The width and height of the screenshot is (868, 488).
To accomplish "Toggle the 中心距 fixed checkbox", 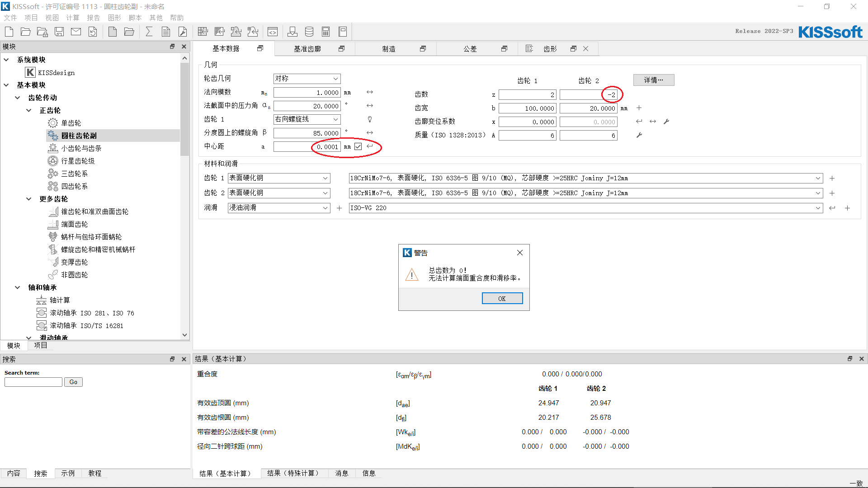I will (358, 146).
